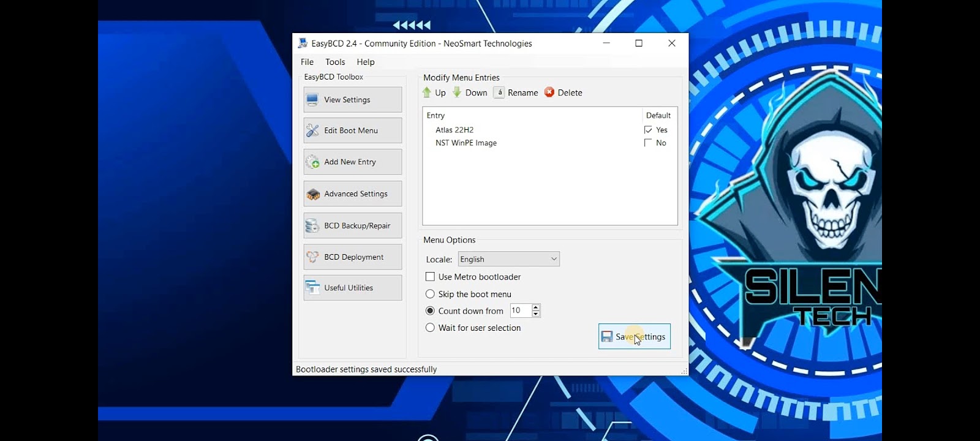
Task: Click the BCD Deployment icon
Action: pos(312,257)
